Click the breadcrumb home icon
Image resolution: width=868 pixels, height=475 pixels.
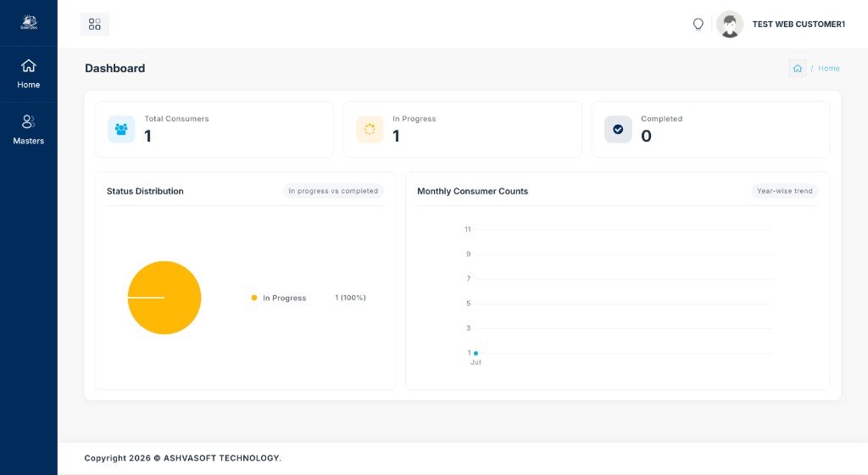click(x=797, y=68)
